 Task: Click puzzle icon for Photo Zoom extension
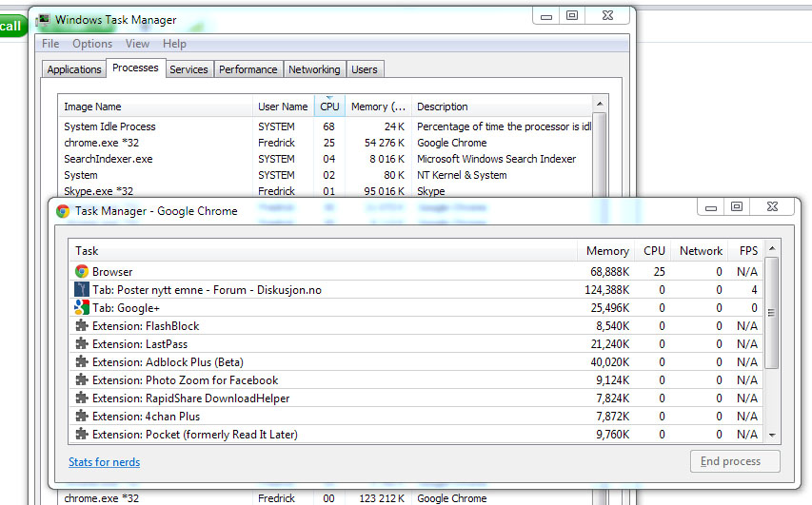click(x=82, y=380)
